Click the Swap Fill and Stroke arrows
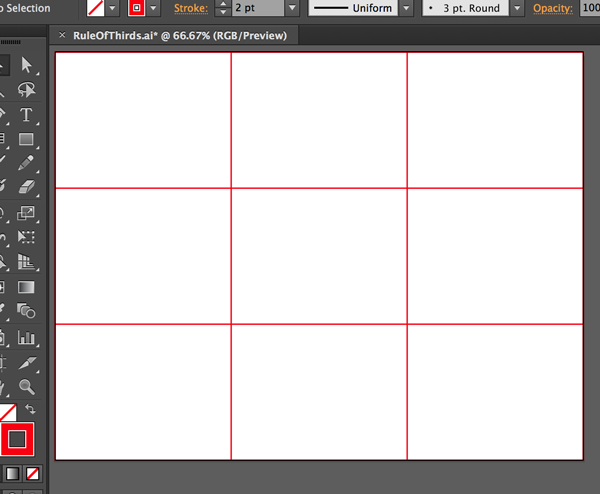 [x=30, y=409]
